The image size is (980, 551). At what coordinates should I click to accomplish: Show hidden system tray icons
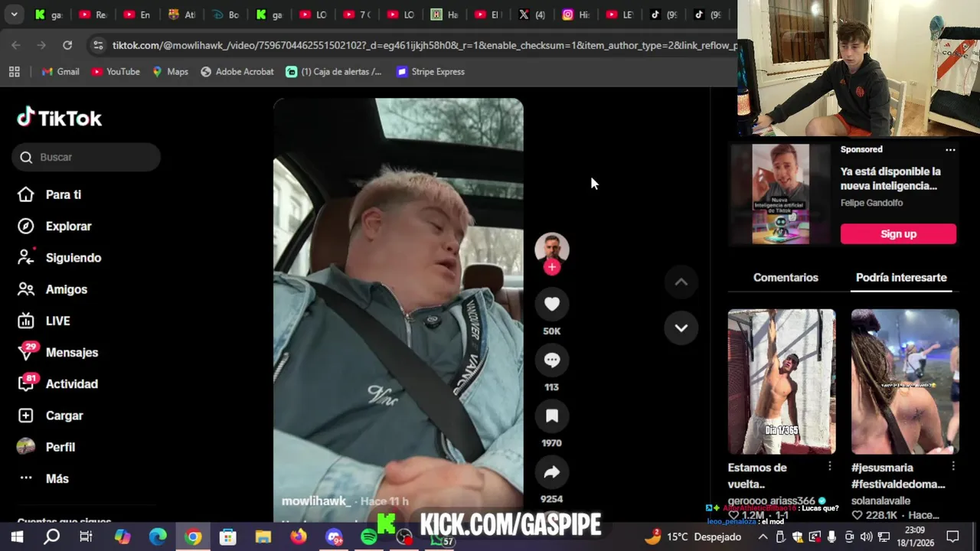click(x=763, y=536)
